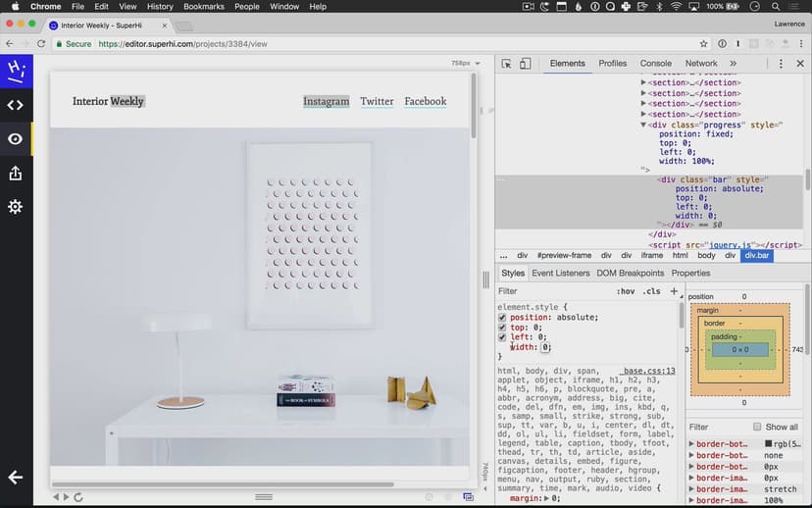Viewport: 812px width, 508px height.
Task: Click the share/export icon in sidebar
Action: point(16,174)
